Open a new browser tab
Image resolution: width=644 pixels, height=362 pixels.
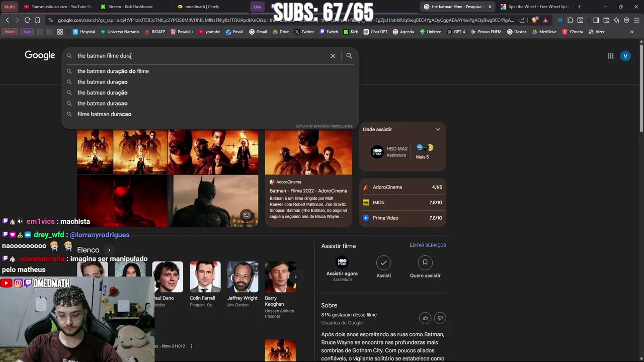click(579, 7)
